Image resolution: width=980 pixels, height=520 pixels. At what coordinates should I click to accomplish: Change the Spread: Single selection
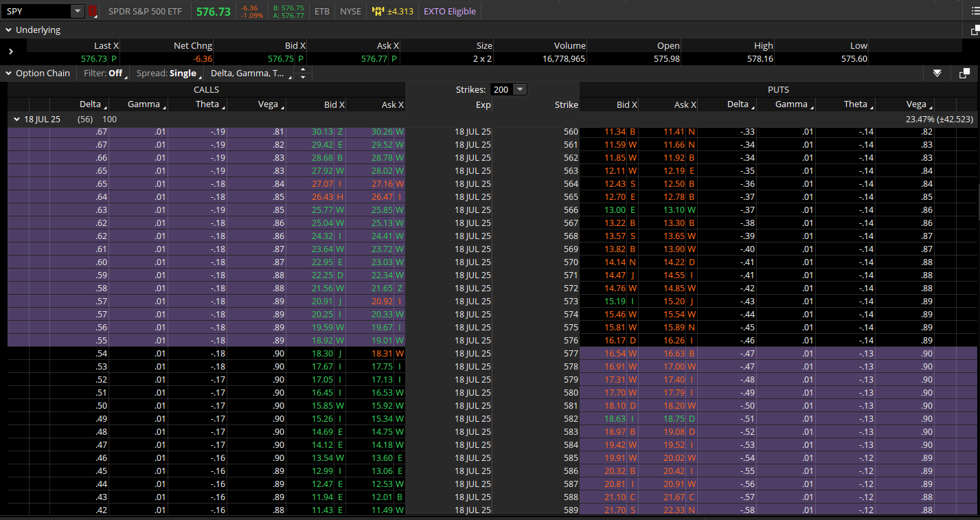167,74
